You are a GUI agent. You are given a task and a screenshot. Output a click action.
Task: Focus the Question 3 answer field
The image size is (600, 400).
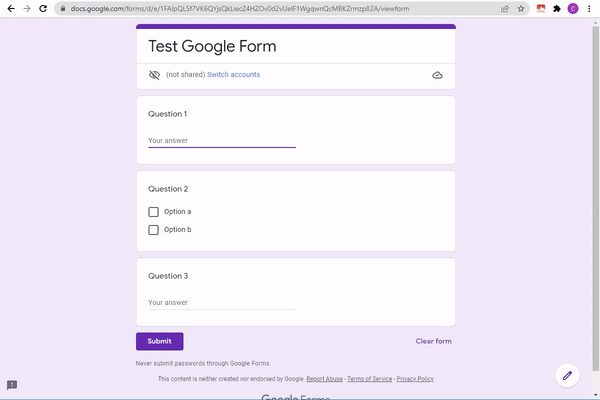coord(222,302)
